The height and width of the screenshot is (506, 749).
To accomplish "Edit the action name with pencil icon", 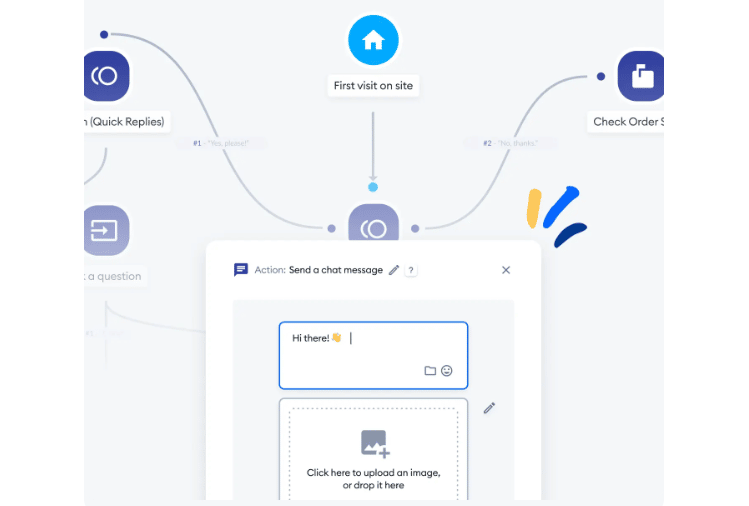I will [x=394, y=270].
